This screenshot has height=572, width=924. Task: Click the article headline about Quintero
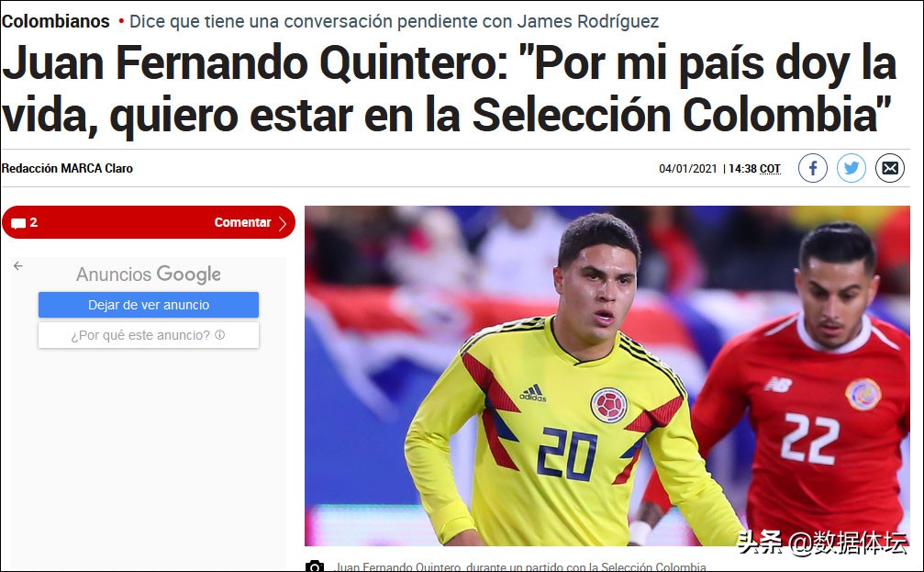click(449, 88)
